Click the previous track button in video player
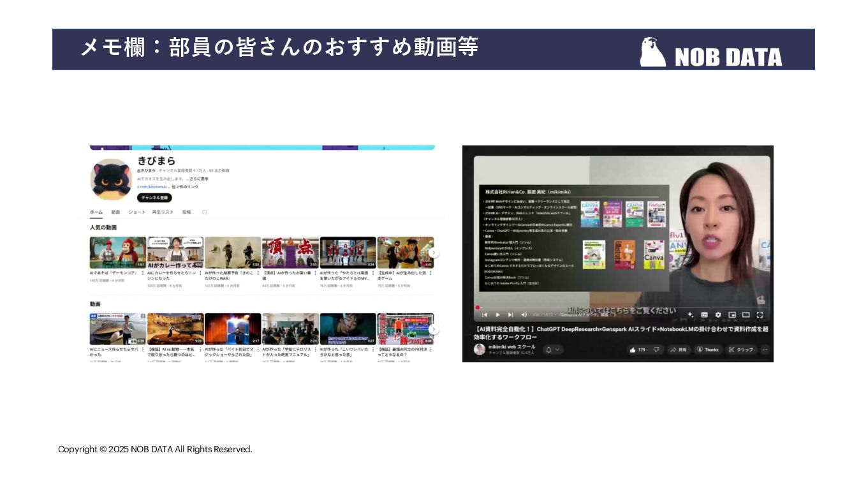This screenshot has height=488, width=868. 485,314
